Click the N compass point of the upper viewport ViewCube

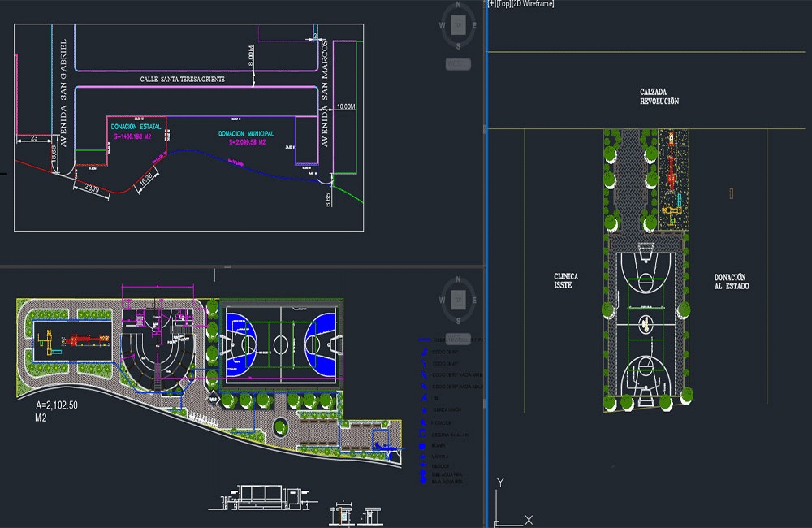pyautogui.click(x=458, y=5)
